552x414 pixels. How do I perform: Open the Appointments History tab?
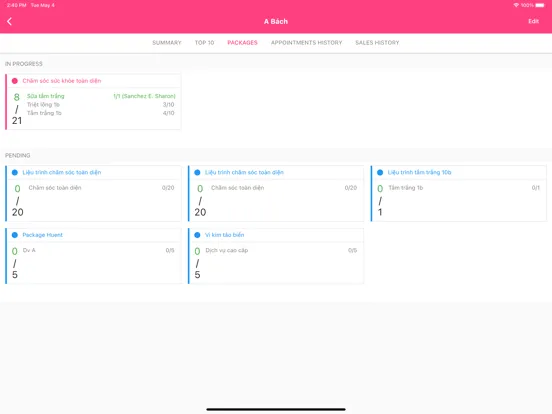306,43
